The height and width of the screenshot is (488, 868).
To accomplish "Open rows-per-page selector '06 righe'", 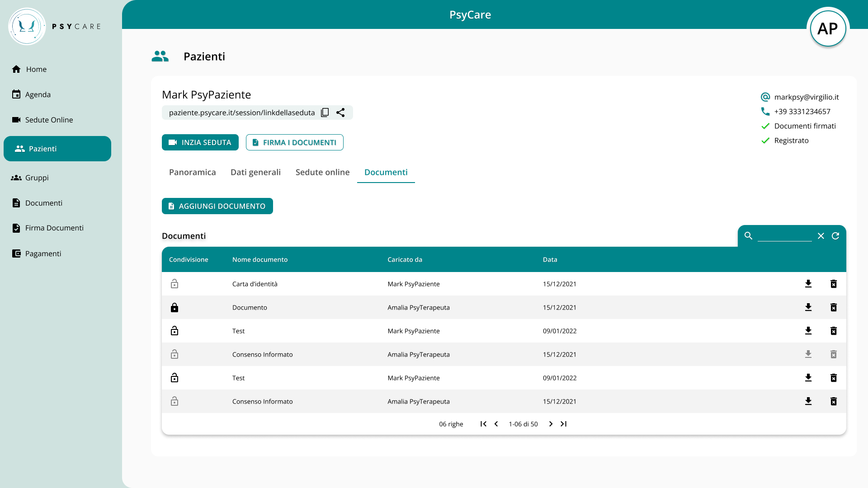I will (x=451, y=424).
